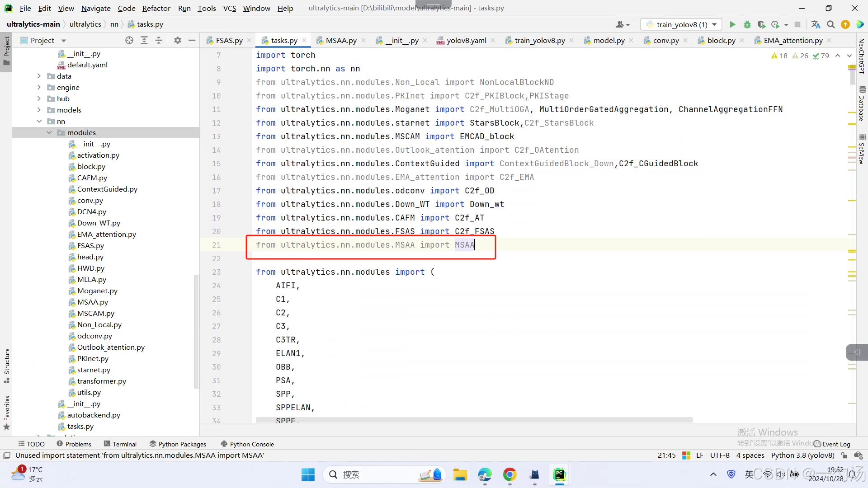This screenshot has width=868, height=488.
Task: Open train_yolov8 run configuration dropdown
Action: pyautogui.click(x=715, y=24)
